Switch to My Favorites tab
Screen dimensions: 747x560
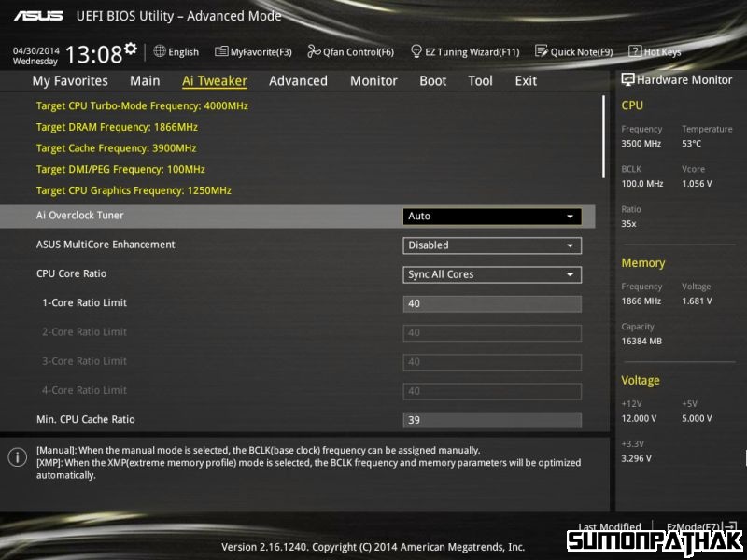(x=70, y=81)
